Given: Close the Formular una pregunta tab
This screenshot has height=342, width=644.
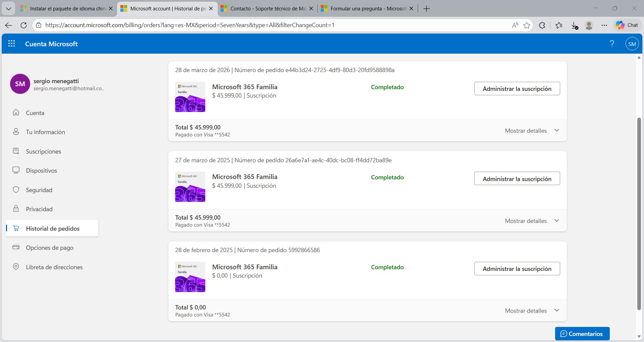Looking at the screenshot, I should pos(412,9).
